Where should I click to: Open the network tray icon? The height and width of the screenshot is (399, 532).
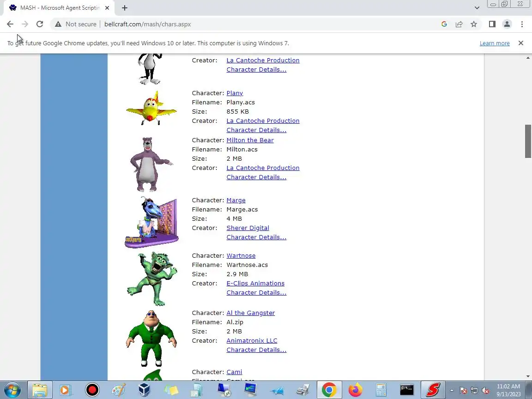[x=474, y=391]
